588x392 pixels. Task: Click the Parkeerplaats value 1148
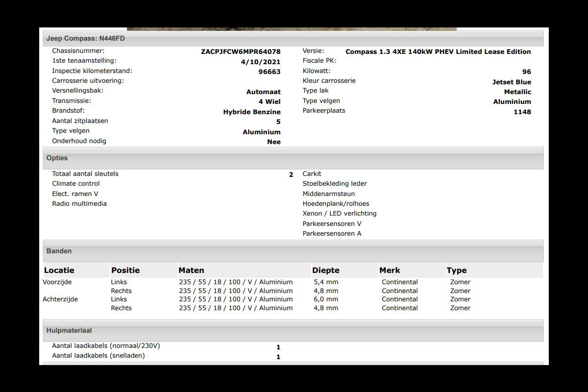[522, 112]
